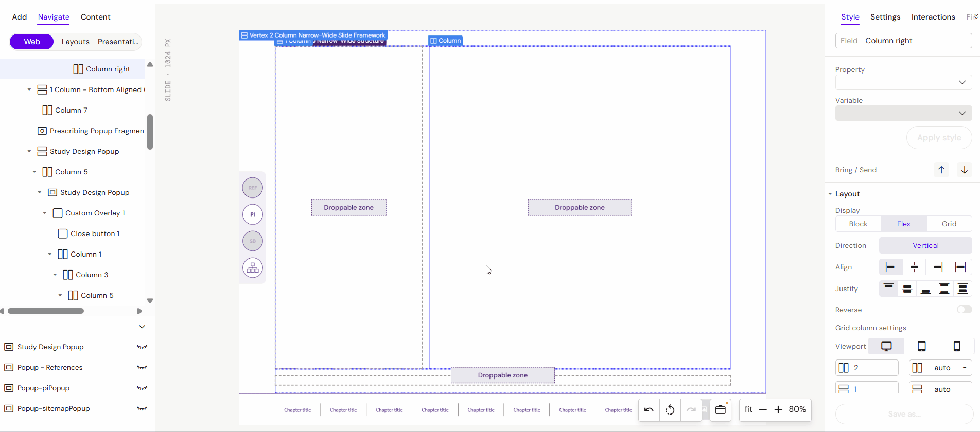The height and width of the screenshot is (432, 980).
Task: Click the fit zoom button
Action: 748,409
